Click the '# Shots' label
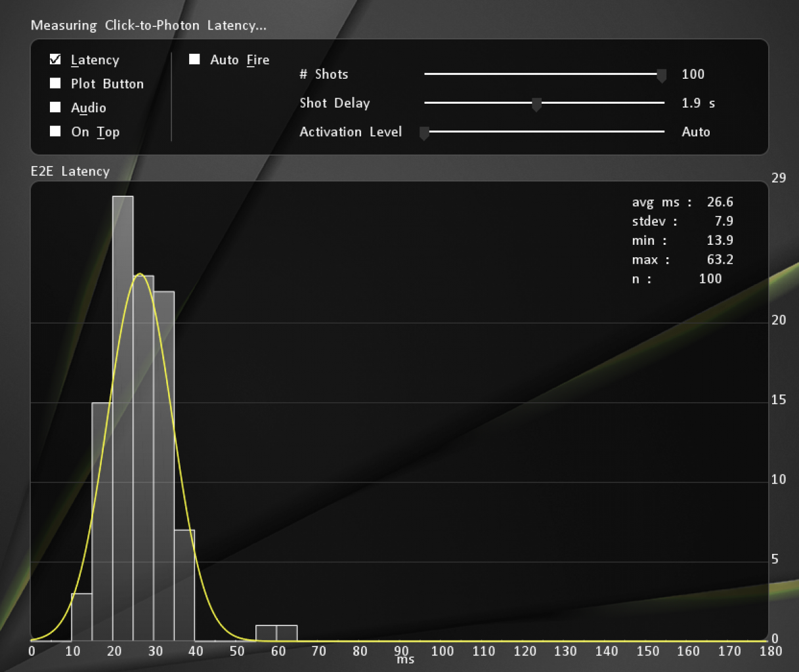 (324, 74)
